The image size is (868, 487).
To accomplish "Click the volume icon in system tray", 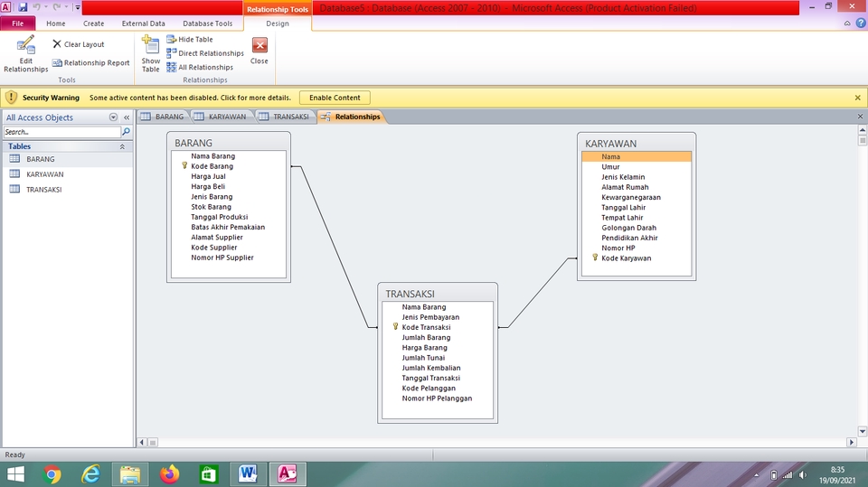I will (803, 475).
